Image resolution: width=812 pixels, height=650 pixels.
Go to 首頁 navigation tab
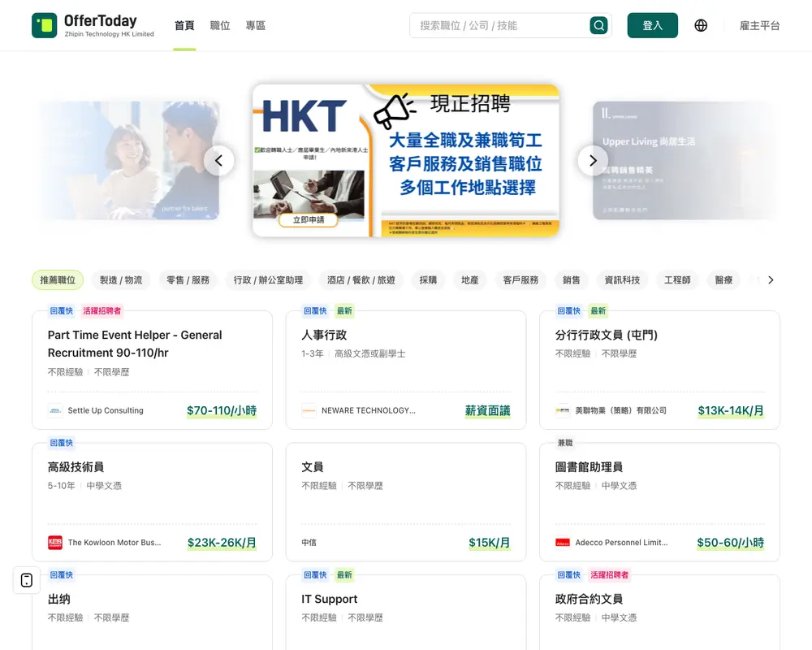click(x=184, y=25)
